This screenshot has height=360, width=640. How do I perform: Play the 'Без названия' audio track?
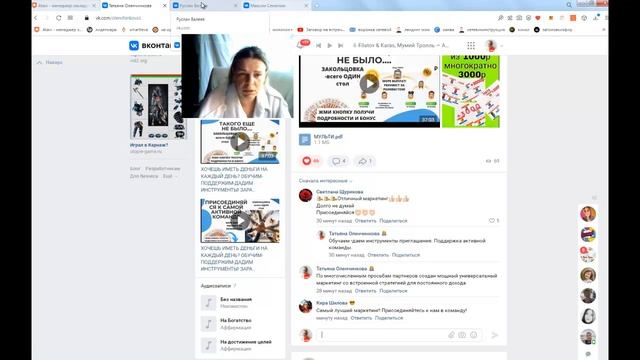tap(208, 303)
